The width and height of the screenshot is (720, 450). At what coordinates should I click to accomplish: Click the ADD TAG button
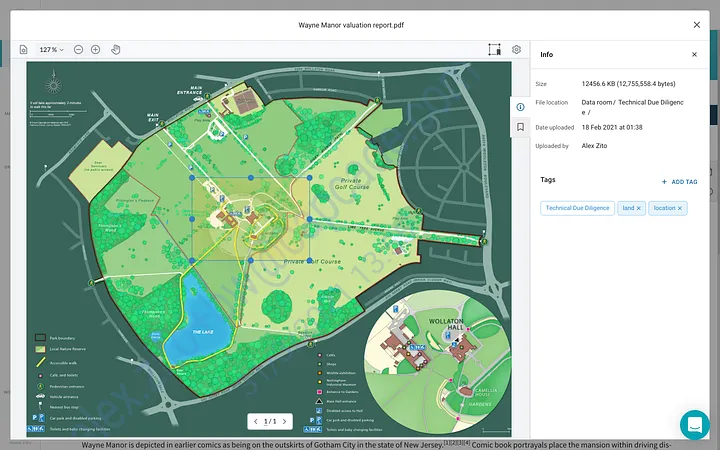tap(680, 182)
